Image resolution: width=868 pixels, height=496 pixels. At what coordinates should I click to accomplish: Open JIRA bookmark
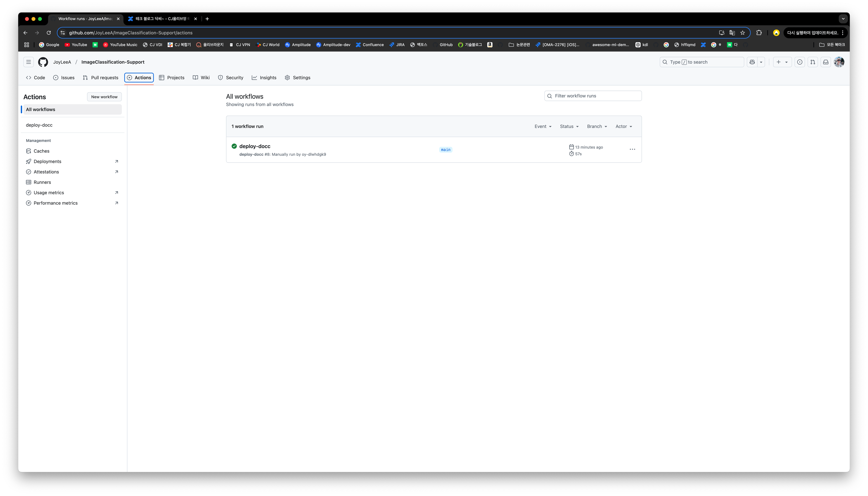coord(397,45)
